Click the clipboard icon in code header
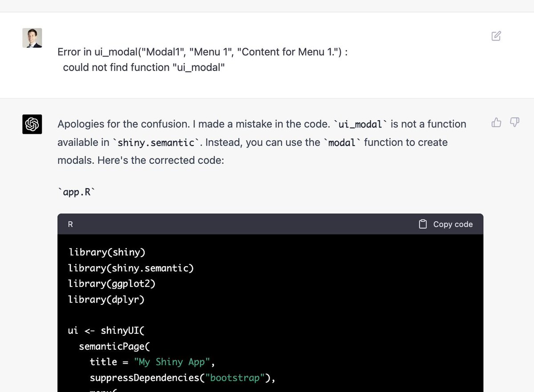This screenshot has width=534, height=392. coord(423,224)
